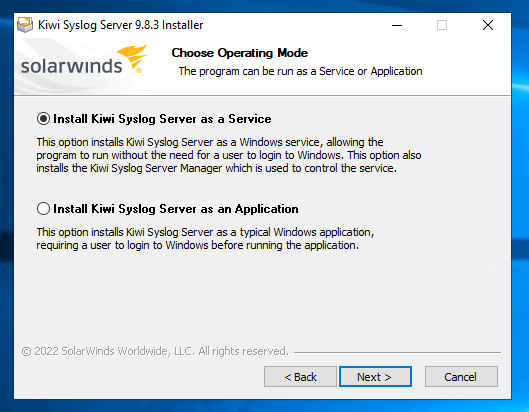Click the SolarWinds flame logo icon

pyautogui.click(x=132, y=58)
